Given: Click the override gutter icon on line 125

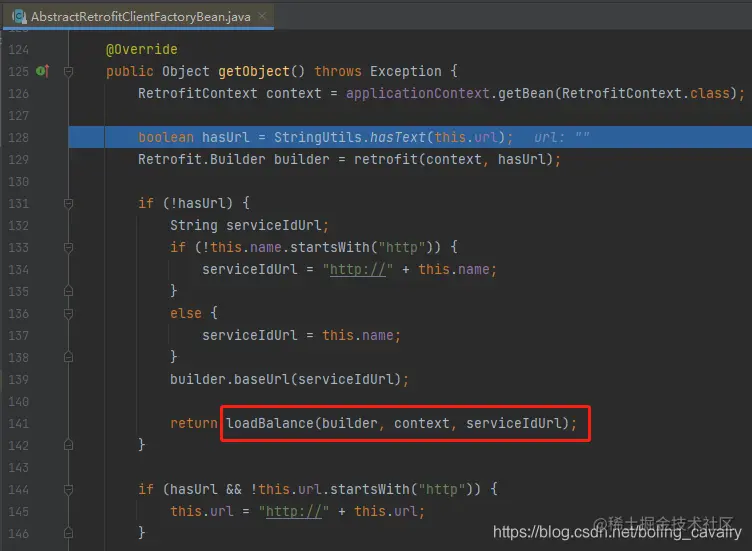Looking at the screenshot, I should (43, 71).
